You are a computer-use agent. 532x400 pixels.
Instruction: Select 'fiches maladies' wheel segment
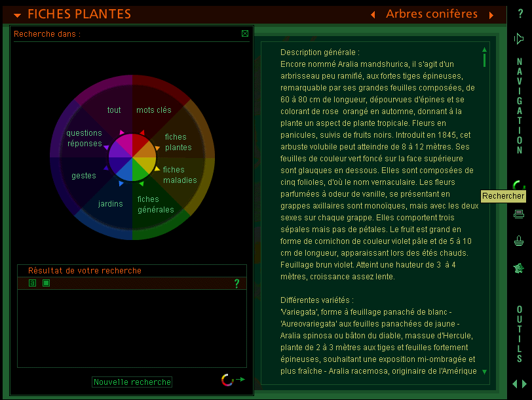180,175
